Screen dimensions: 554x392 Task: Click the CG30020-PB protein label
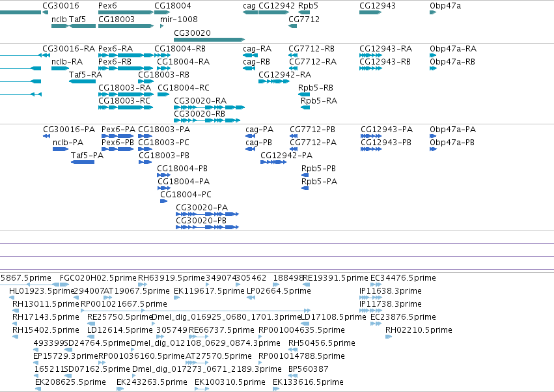pyautogui.click(x=201, y=221)
